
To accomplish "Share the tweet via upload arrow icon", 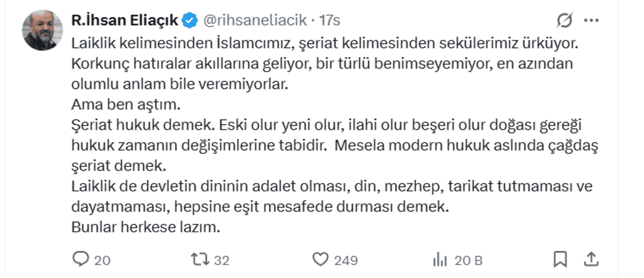I will [591, 259].
